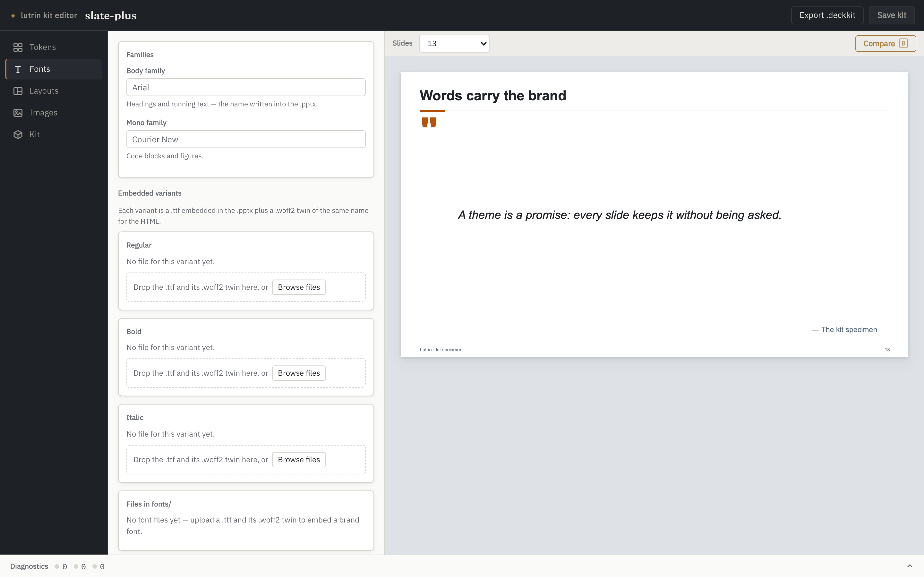Screen dimensions: 924x577
Task: Save the kit with Save kit
Action: [x=892, y=15]
